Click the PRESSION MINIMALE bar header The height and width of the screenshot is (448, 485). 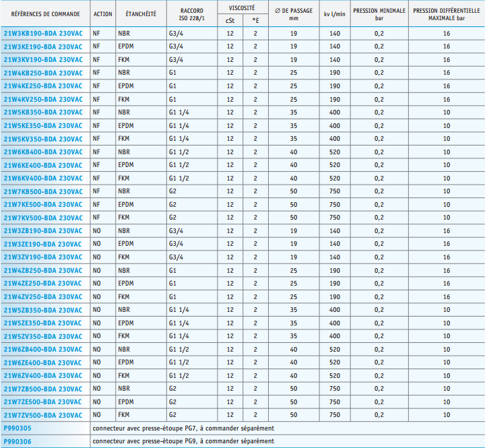pyautogui.click(x=379, y=13)
